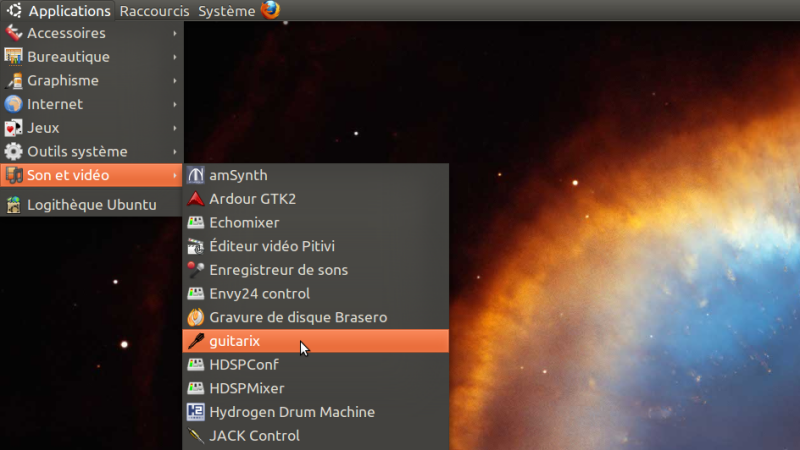This screenshot has width=800, height=450.
Task: Expand the Internet submenu arrow
Action: pos(175,104)
